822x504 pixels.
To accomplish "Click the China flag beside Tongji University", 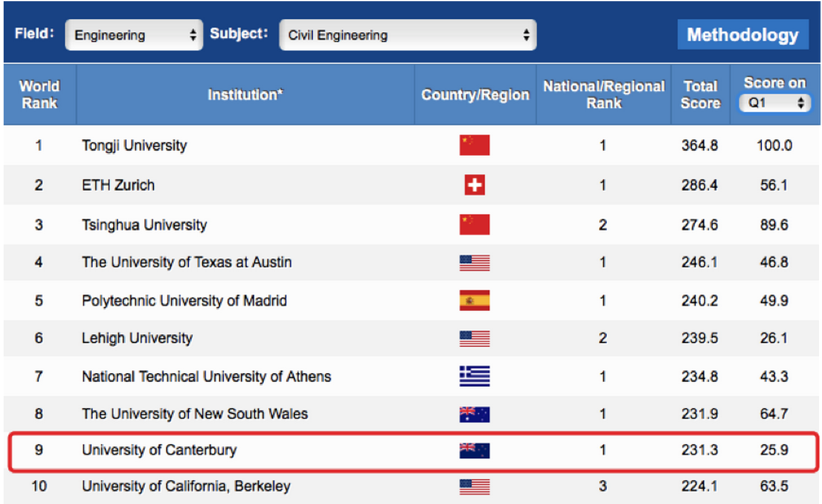I will click(x=474, y=145).
